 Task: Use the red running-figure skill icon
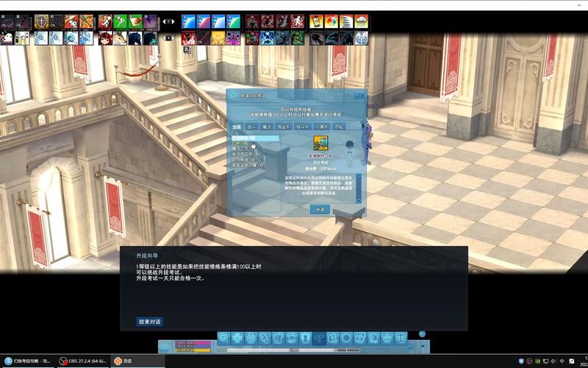click(106, 22)
